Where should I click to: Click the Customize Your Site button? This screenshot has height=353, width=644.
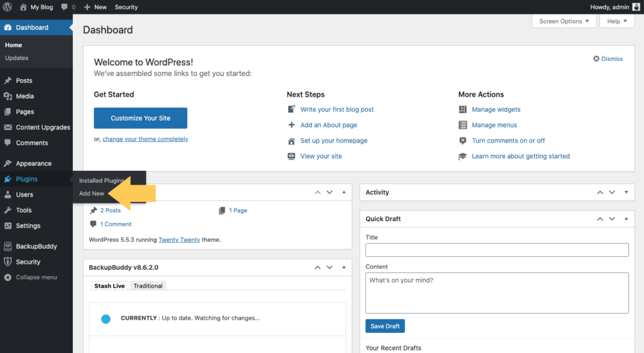[140, 118]
